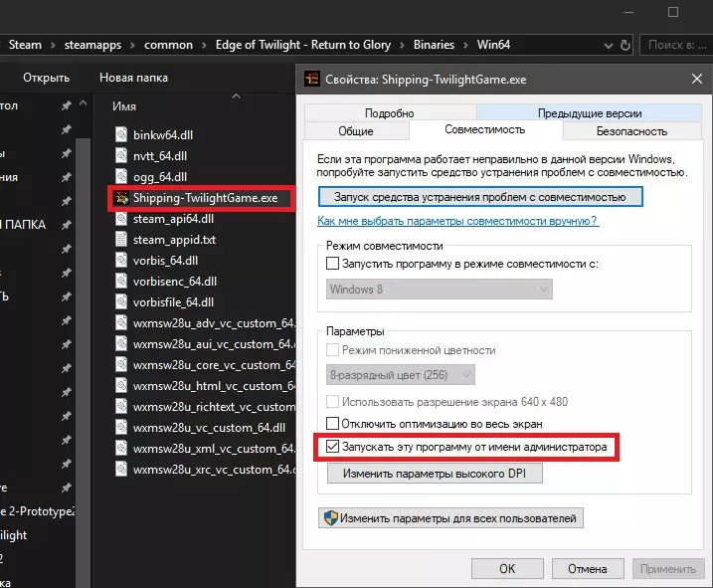Click the vorbisfile_64.dll file icon
This screenshot has width=713, height=588.
pyautogui.click(x=121, y=302)
